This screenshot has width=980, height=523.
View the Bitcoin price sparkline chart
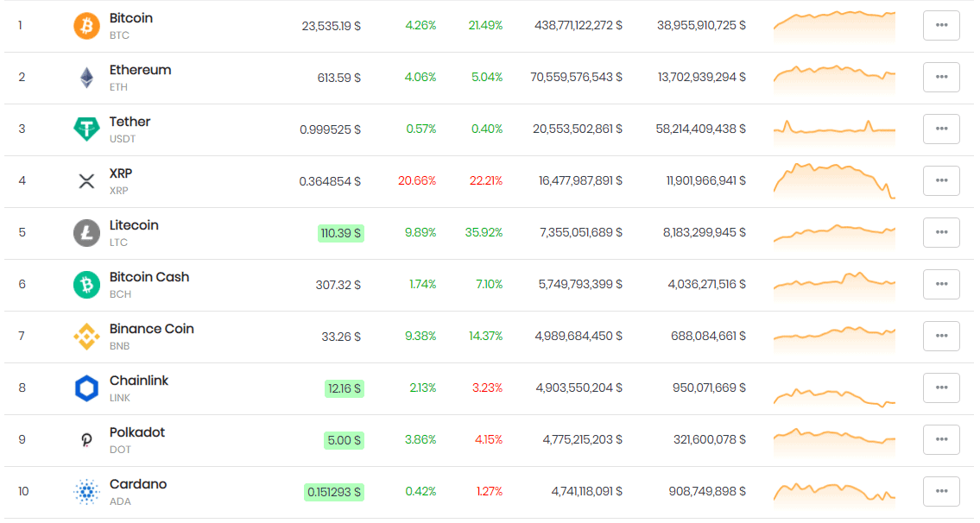pyautogui.click(x=834, y=26)
